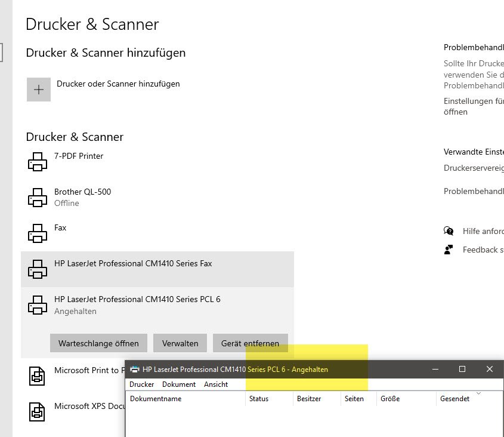Image resolution: width=504 pixels, height=437 pixels.
Task: Open the Drucker menu in queue window
Action: (x=142, y=384)
